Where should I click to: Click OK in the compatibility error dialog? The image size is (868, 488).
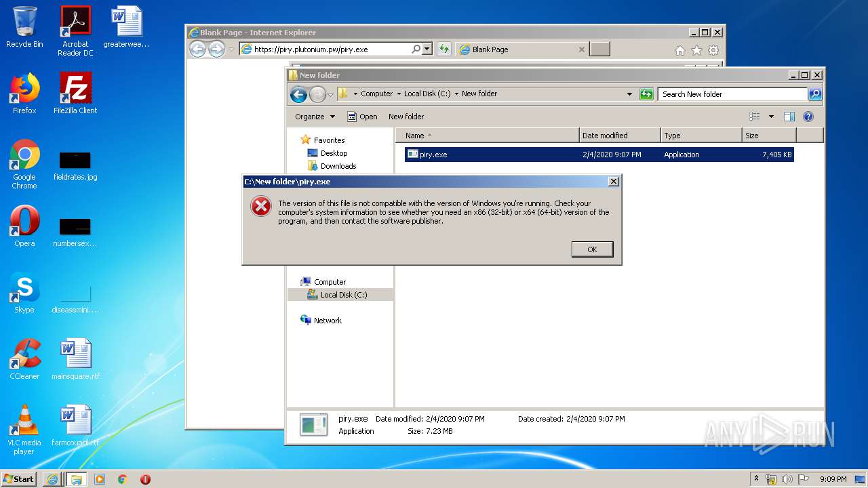point(592,249)
